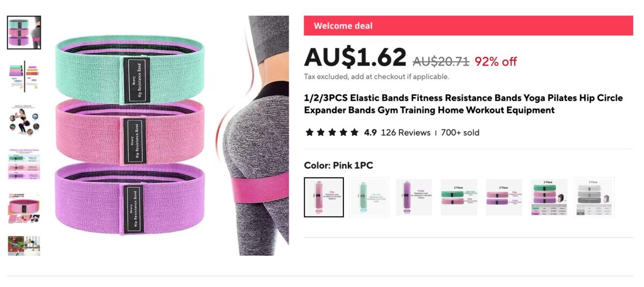
Task: Select 2 Piece Lake Blue and Pink variant
Action: click(x=459, y=197)
